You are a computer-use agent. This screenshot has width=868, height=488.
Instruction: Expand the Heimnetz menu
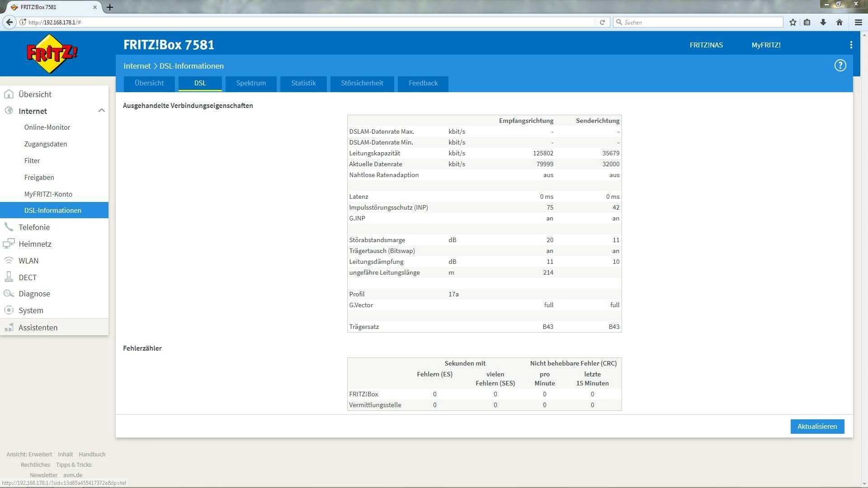[35, 244]
